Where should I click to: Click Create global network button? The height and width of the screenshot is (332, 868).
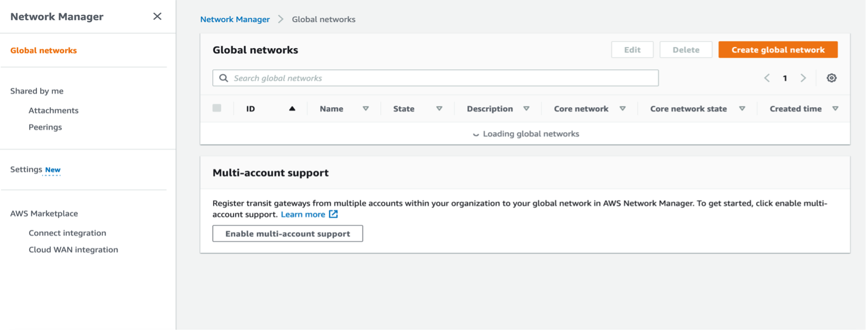click(x=778, y=50)
